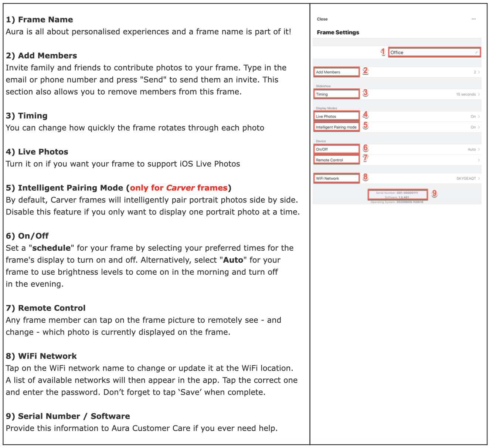Click the Office frame name field
The width and height of the screenshot is (490, 448).
[x=435, y=52]
